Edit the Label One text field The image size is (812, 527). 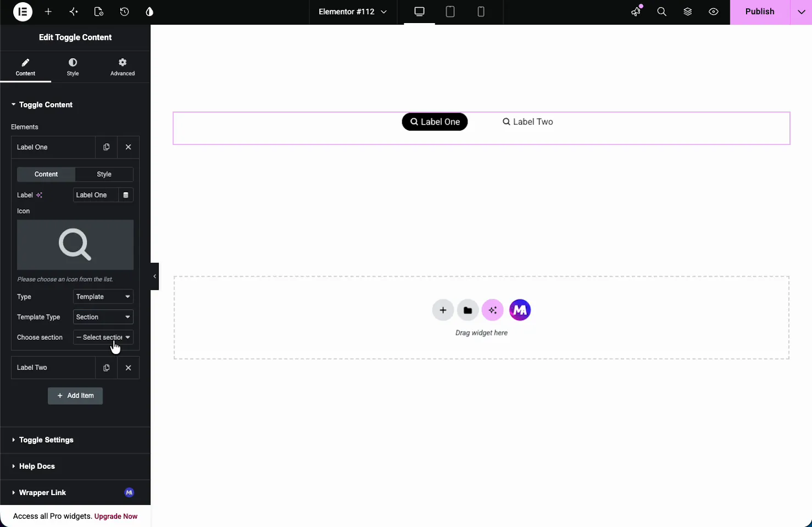[96, 195]
